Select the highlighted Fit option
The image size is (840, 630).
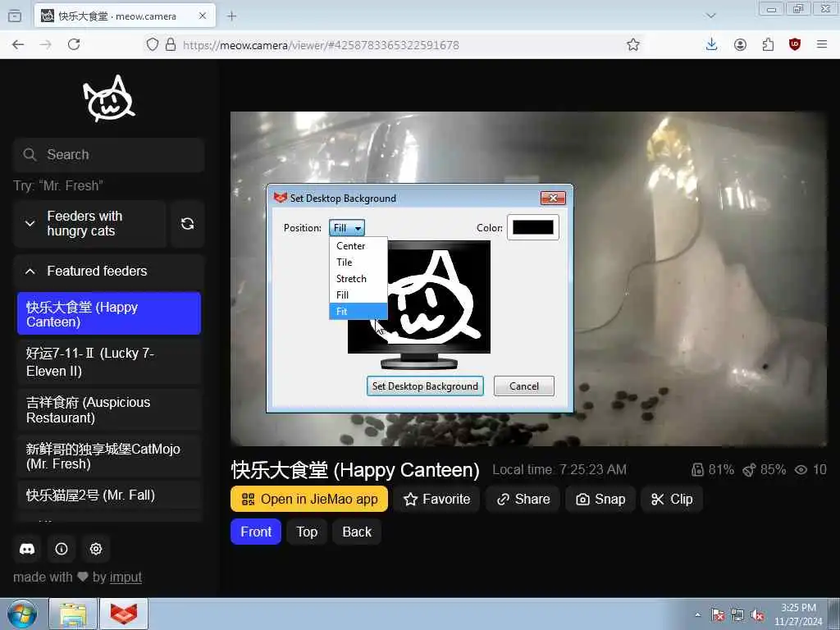point(358,311)
